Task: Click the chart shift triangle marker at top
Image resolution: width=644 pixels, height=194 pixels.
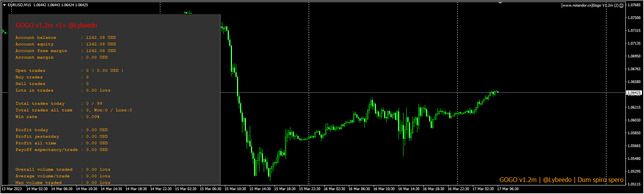Action: click(500, 3)
